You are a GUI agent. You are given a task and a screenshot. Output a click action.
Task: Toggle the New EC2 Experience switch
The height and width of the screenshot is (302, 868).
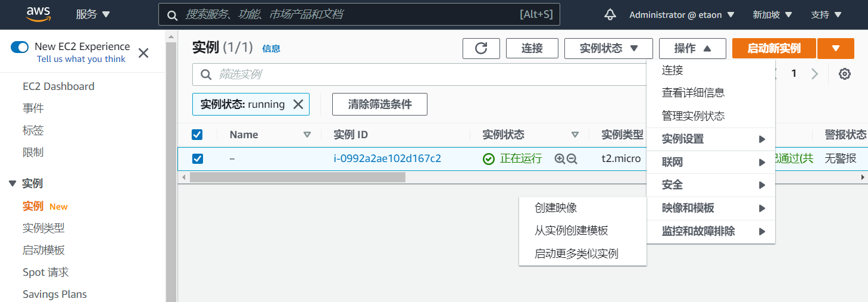[x=20, y=47]
